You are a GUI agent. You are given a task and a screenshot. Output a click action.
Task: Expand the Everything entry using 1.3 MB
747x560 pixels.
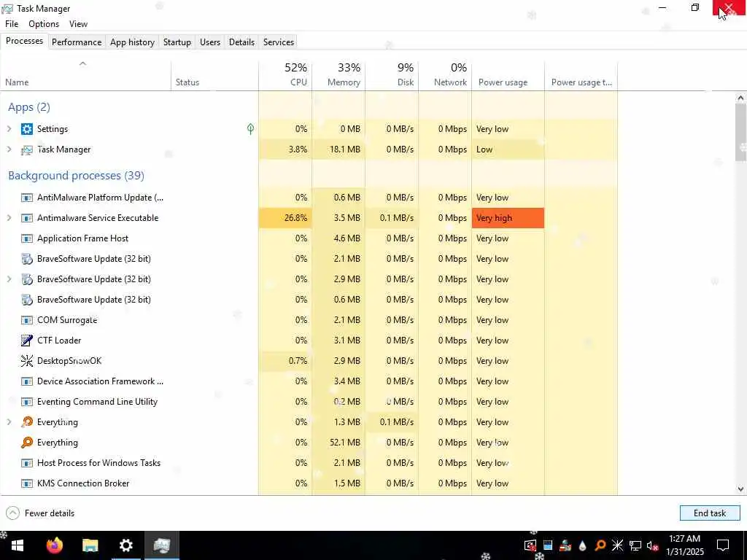[9, 422]
